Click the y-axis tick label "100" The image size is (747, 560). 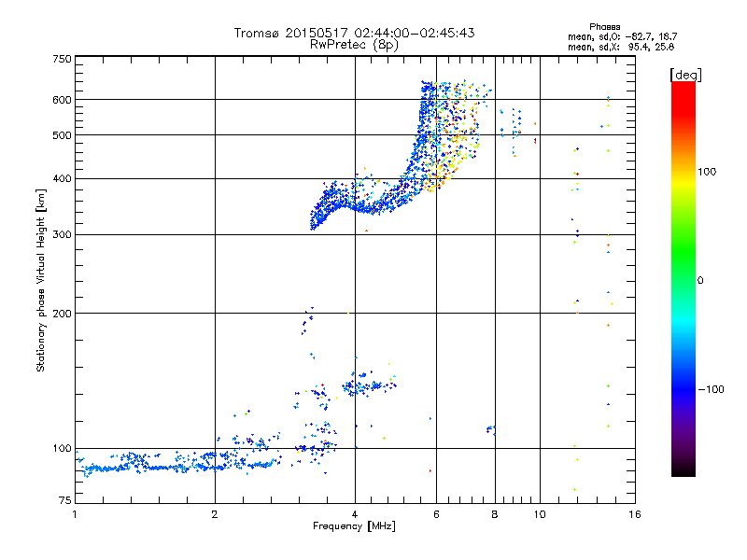[63, 448]
